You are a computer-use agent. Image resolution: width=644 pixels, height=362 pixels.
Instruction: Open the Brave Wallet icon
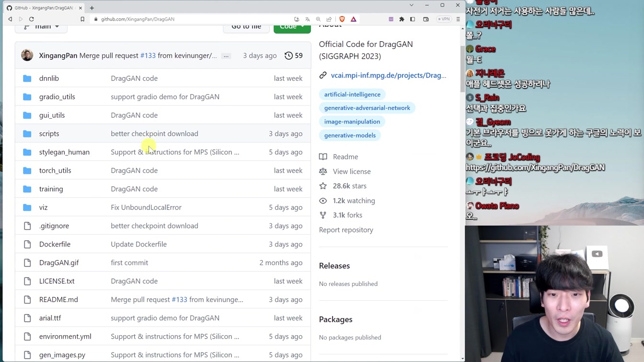click(x=426, y=19)
